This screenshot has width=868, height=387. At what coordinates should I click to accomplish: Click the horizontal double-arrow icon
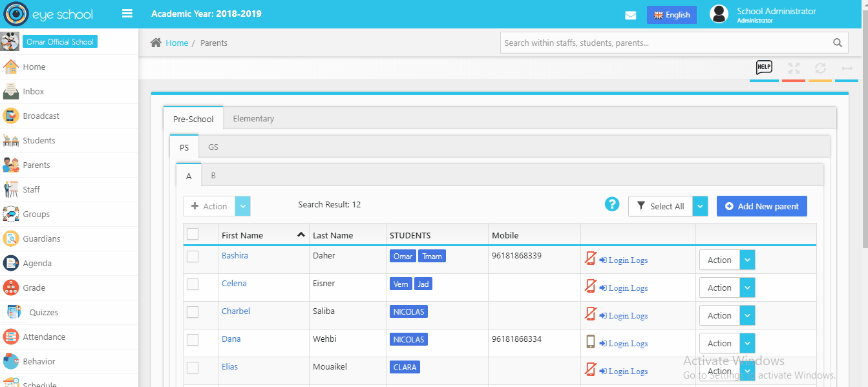[x=847, y=68]
